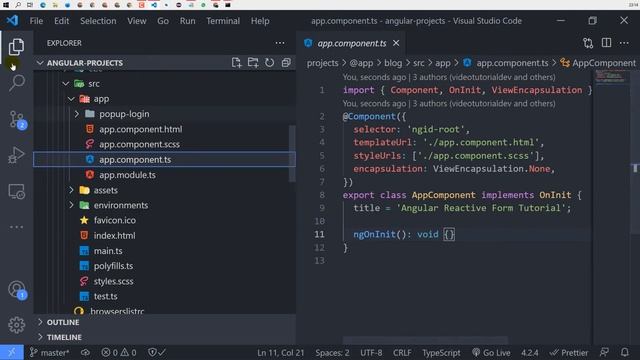Click the feedback icon in status bar
This screenshot has width=640, height=360.
(x=604, y=352)
